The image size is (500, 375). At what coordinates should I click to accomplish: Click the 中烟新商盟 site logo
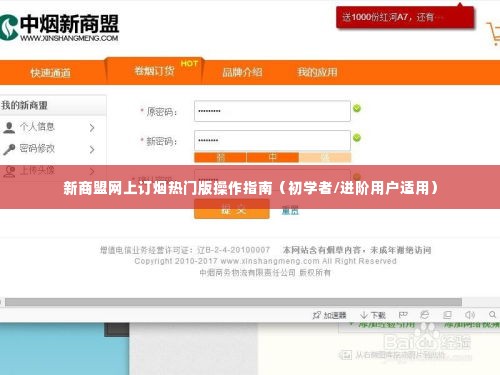(x=59, y=28)
